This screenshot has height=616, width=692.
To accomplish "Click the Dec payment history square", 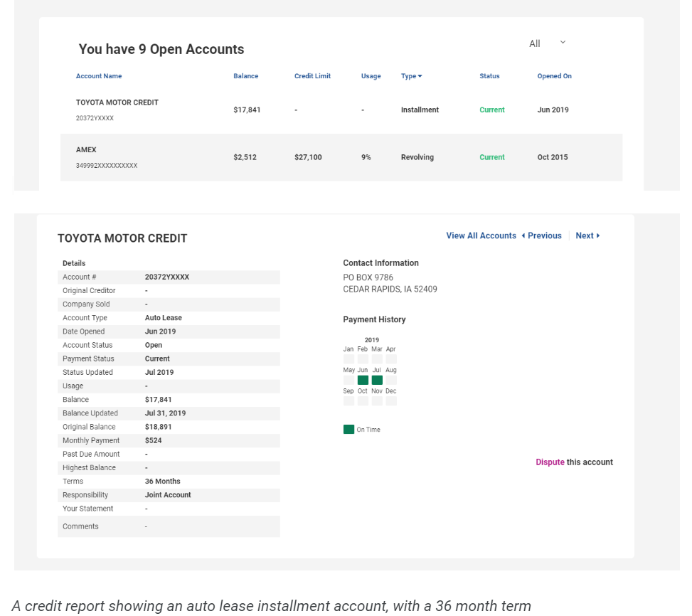I will click(391, 401).
